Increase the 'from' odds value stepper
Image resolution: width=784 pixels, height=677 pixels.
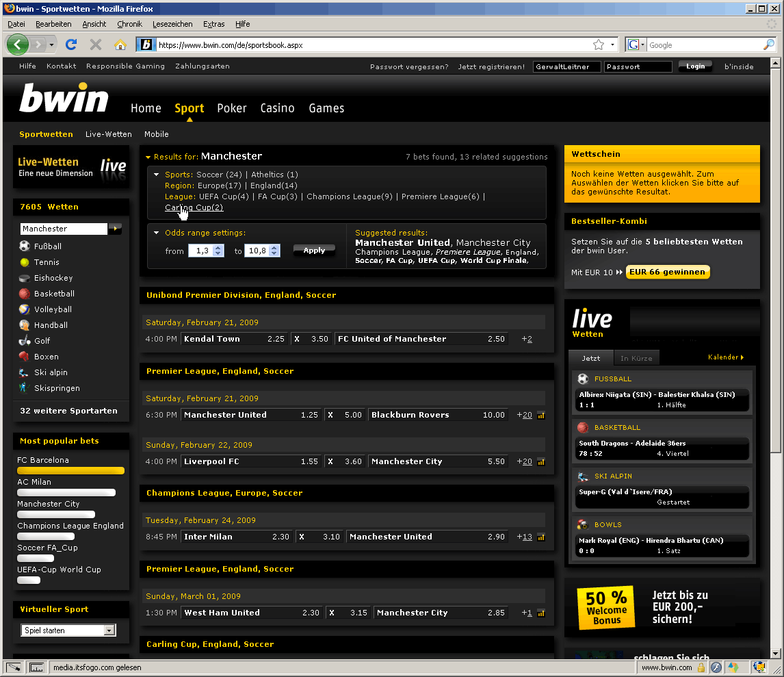click(218, 248)
